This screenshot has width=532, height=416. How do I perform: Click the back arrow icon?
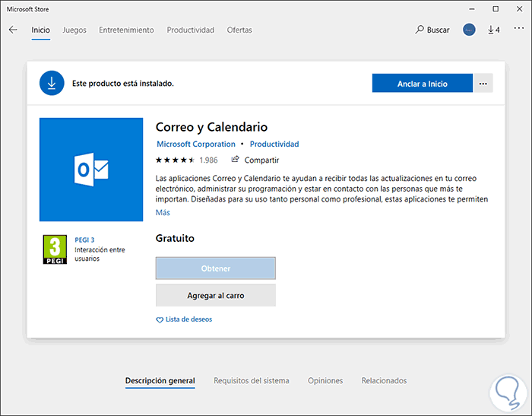click(x=13, y=30)
